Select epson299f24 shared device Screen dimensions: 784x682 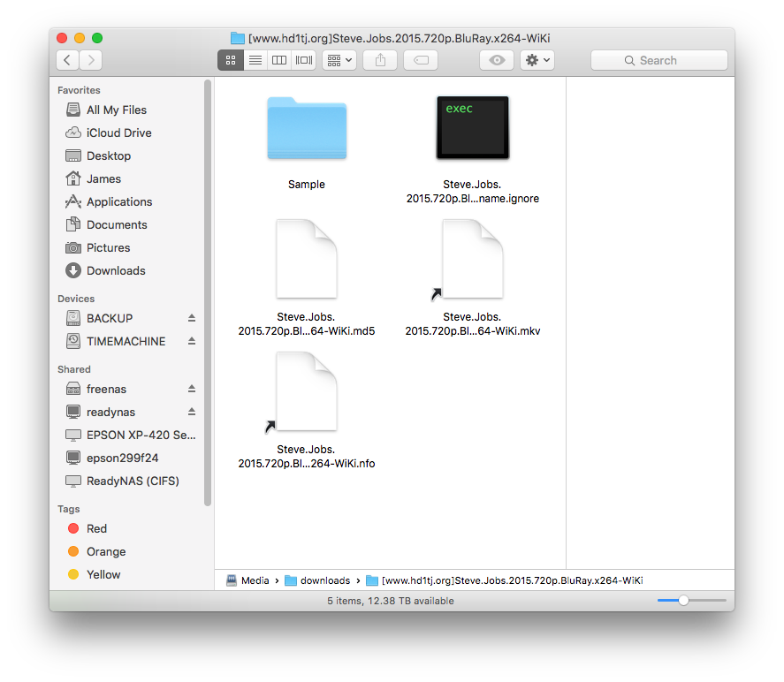[112, 458]
